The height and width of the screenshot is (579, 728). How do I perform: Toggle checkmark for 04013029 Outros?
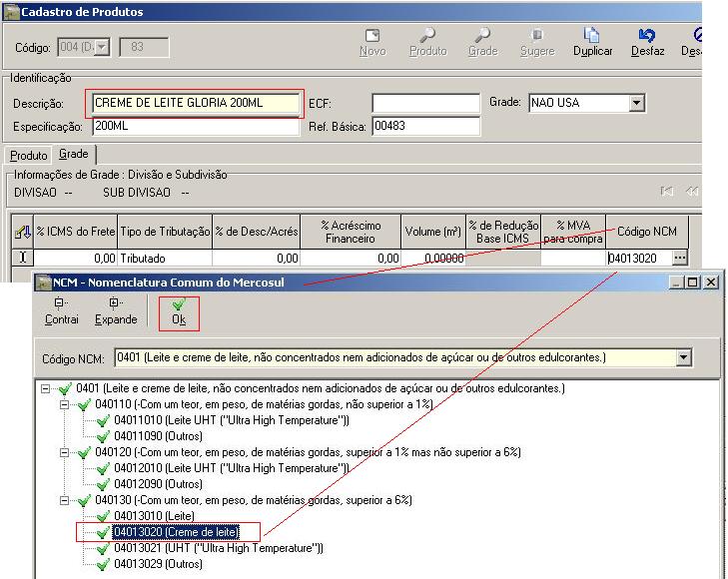point(103,564)
